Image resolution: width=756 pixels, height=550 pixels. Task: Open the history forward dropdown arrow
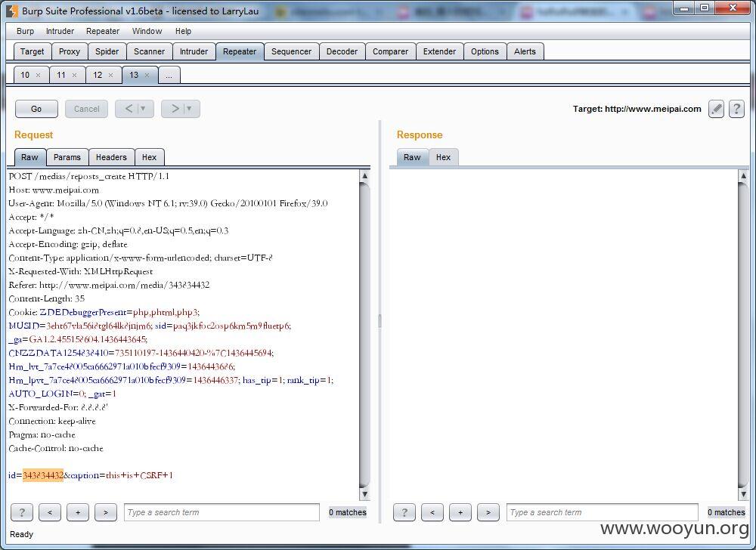click(x=189, y=109)
